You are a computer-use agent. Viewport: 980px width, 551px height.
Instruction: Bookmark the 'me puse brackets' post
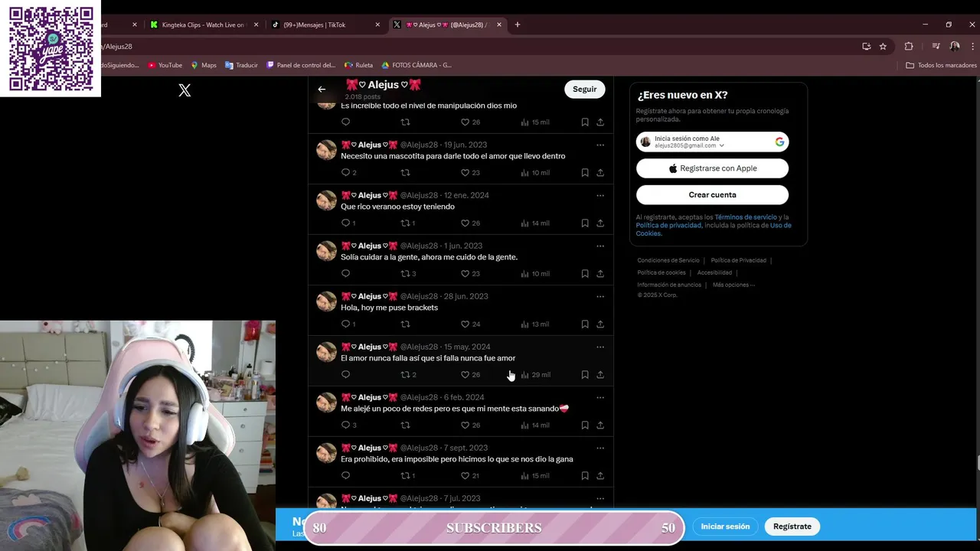pos(585,324)
